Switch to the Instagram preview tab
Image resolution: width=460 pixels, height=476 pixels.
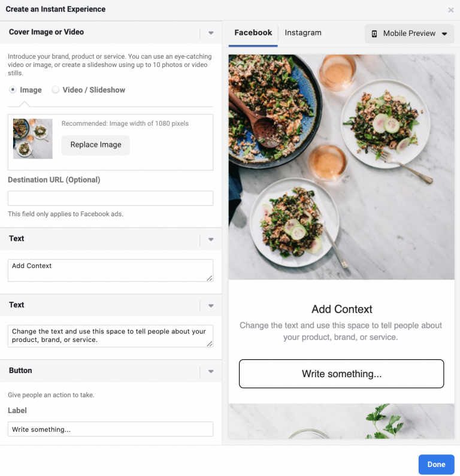[x=303, y=33]
